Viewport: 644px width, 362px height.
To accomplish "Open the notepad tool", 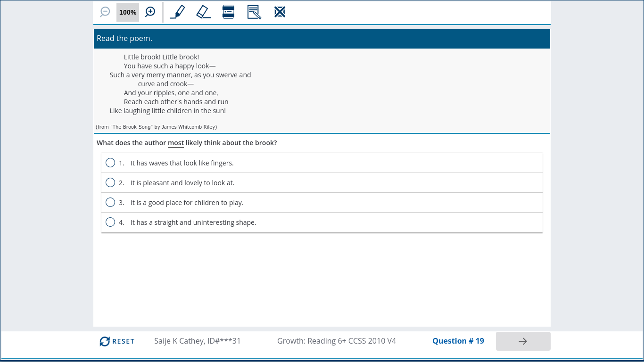I will tap(254, 12).
